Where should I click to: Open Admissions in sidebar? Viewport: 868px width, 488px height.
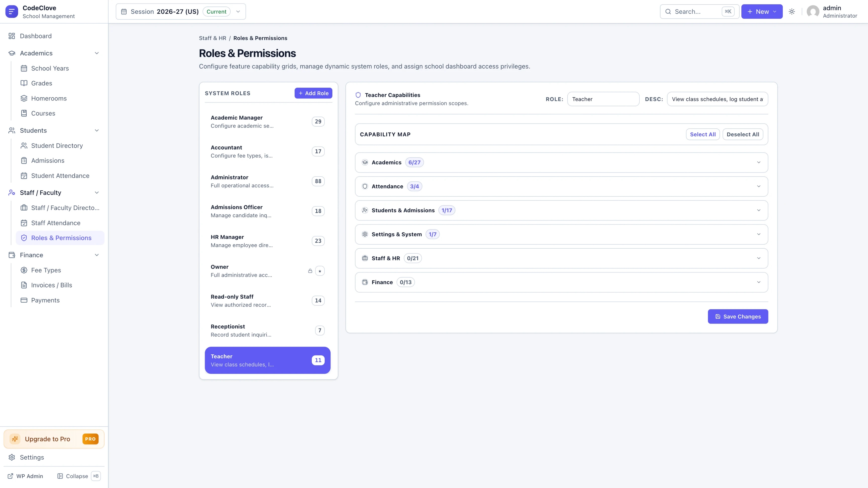tap(60, 161)
